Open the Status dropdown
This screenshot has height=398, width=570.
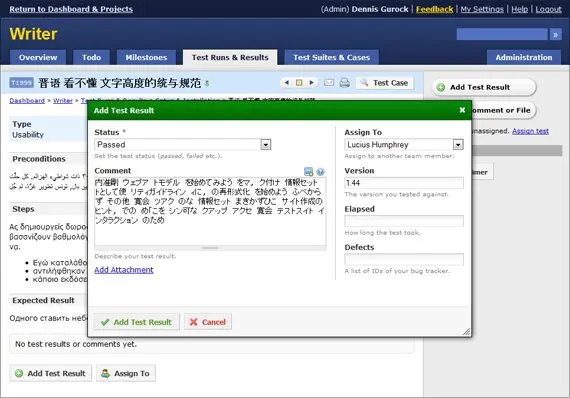pos(266,145)
